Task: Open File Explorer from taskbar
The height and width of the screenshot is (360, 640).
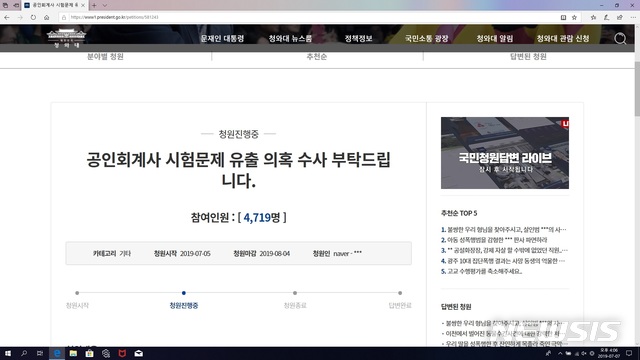Action: tap(73, 353)
